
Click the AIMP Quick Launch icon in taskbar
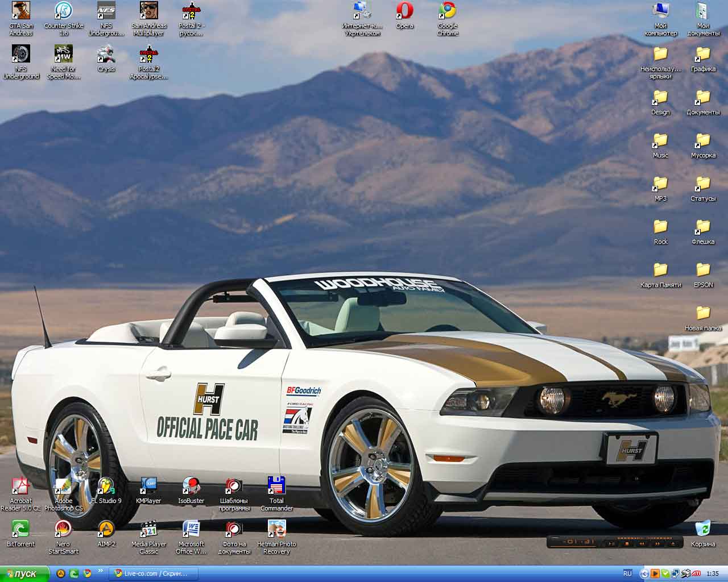click(60, 573)
